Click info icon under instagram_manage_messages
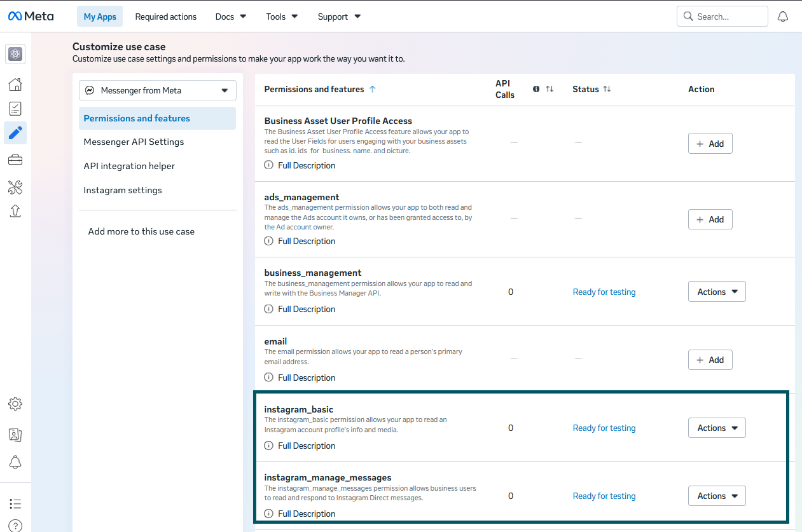This screenshot has height=532, width=802. [x=269, y=514]
